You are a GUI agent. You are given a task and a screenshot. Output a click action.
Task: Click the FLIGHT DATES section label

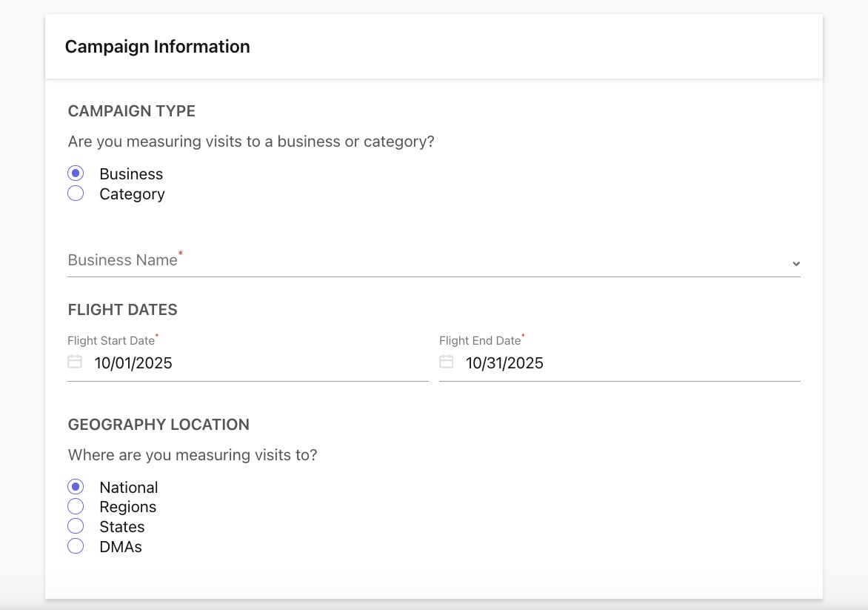point(122,310)
